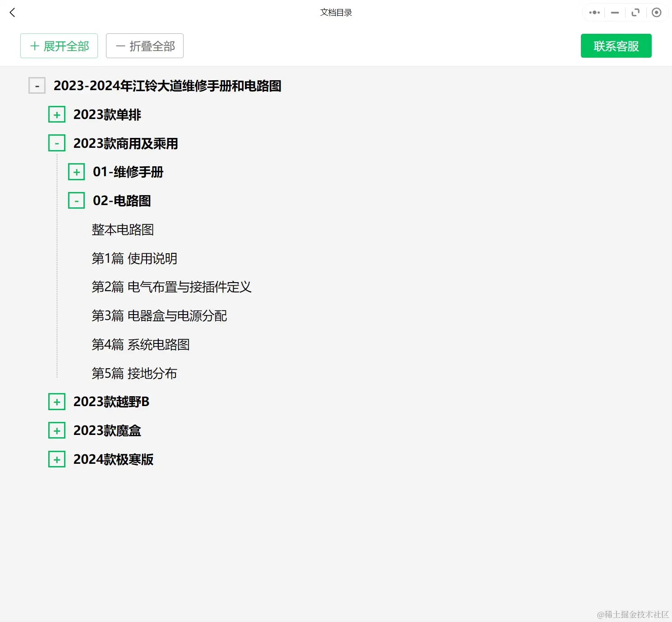Expand the 2024款极寒版 node

(x=57, y=459)
